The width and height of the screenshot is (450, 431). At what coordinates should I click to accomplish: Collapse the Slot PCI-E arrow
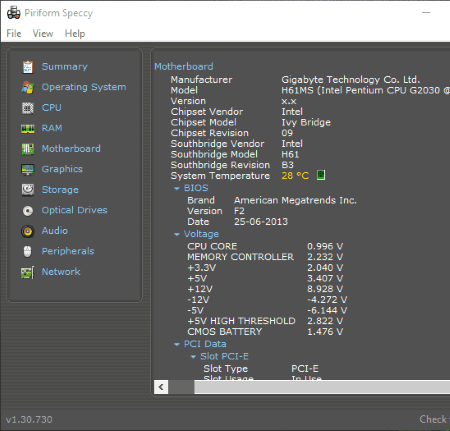(x=193, y=357)
